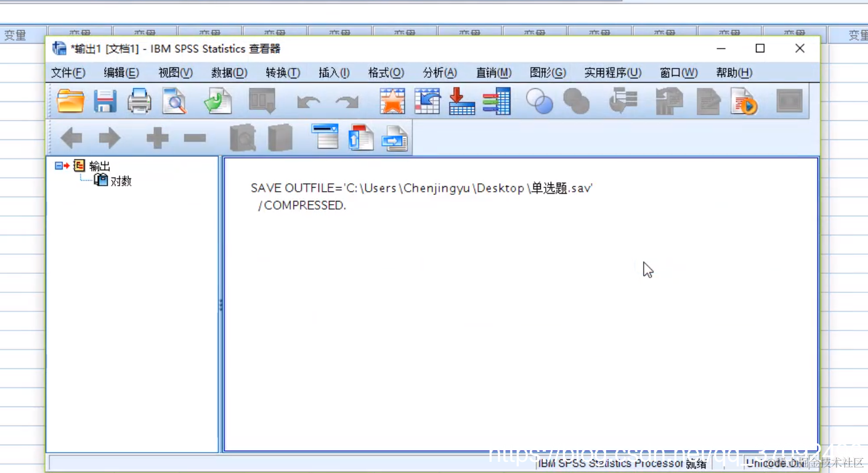
Task: Click the insert text icon
Action: 395,138
